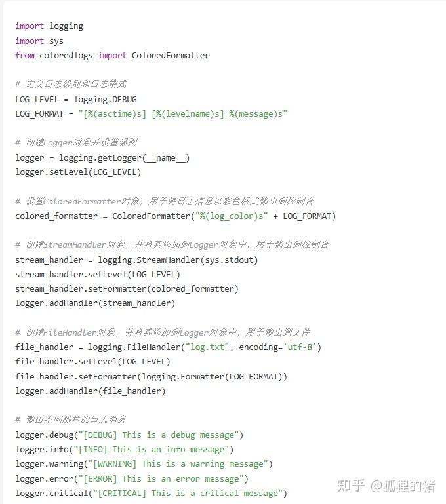Click the LOG_LEVEL = logging.DEBUG line
The image size is (446, 504).
(x=76, y=100)
